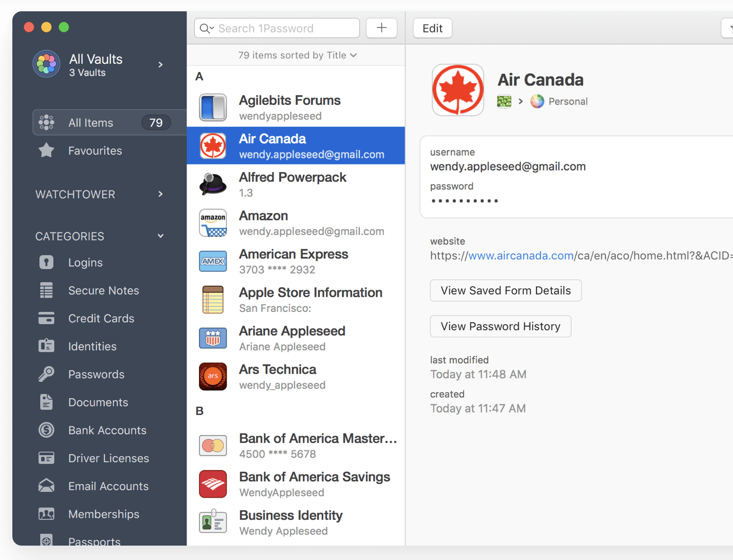Select the Ars Technica entry
Image resolution: width=733 pixels, height=560 pixels.
296,377
